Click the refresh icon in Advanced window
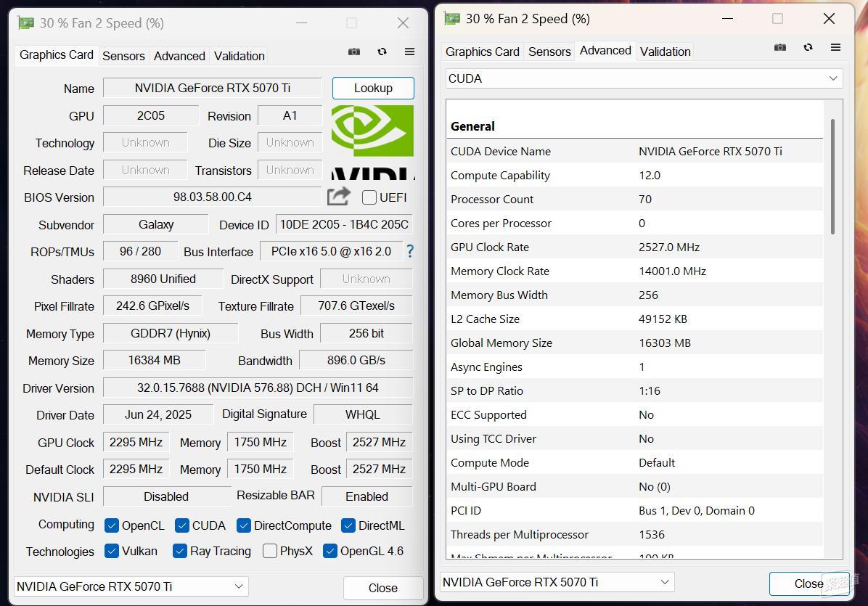Viewport: 868px width, 606px height. [x=808, y=47]
